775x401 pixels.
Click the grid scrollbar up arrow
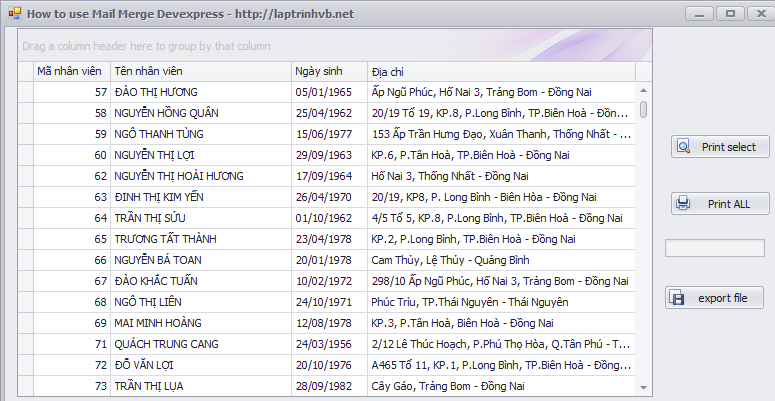pos(643,90)
